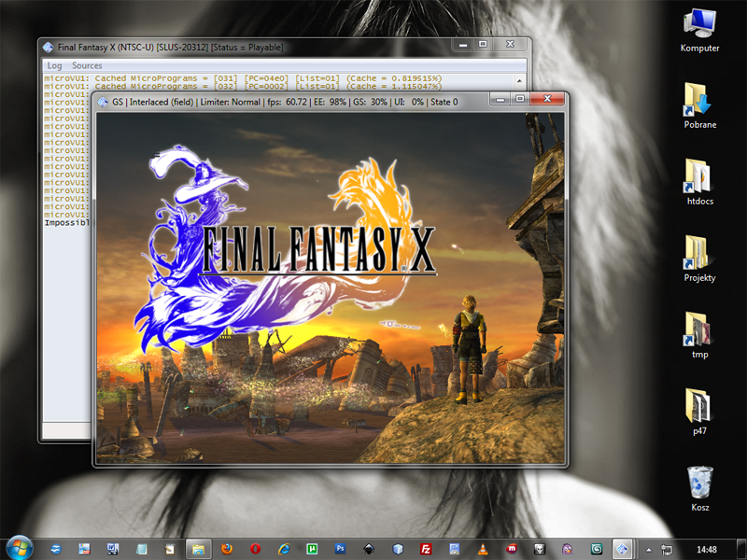Open the skull icon in the taskbar

(x=540, y=549)
